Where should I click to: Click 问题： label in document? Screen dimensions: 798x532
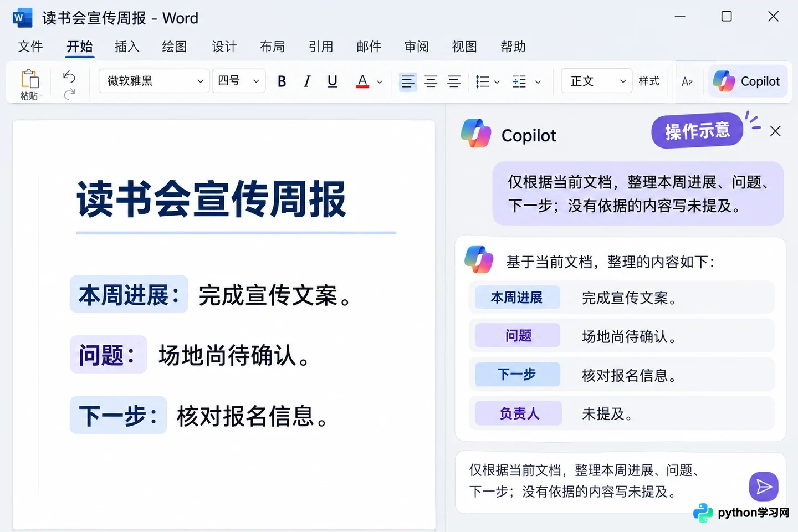[108, 355]
